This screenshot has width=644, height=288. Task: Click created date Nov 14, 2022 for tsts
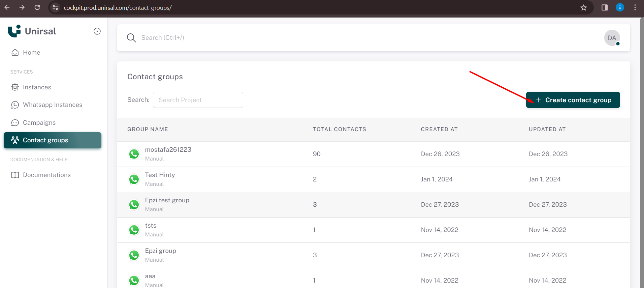click(x=440, y=230)
